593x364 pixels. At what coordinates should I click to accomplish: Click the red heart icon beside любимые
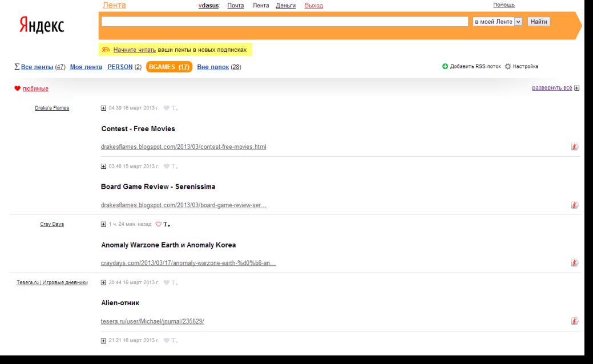pyautogui.click(x=17, y=88)
